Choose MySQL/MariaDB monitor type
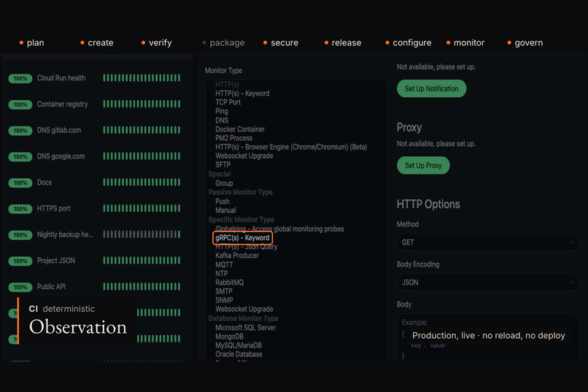This screenshot has height=392, width=588. pos(239,345)
